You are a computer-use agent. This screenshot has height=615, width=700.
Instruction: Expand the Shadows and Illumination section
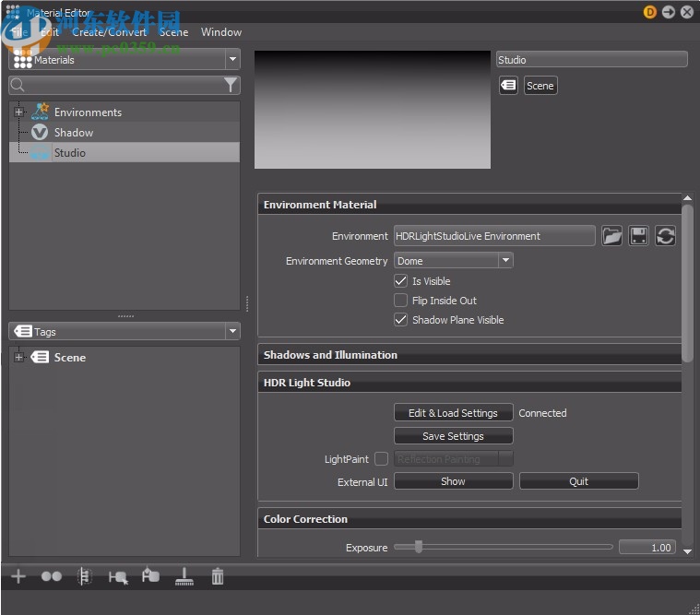[469, 355]
